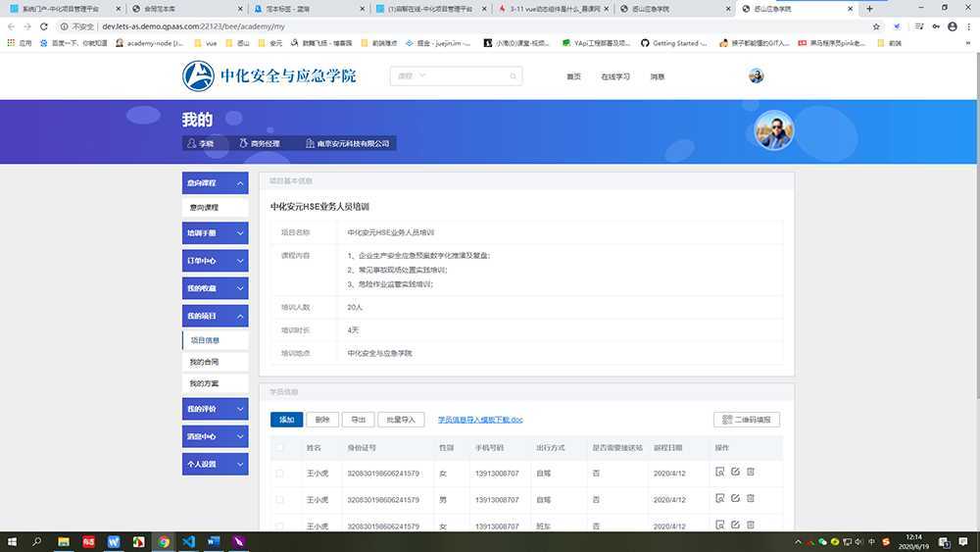Go to 首页 in the top navigation
Screen dimensions: 980x552
(573, 76)
